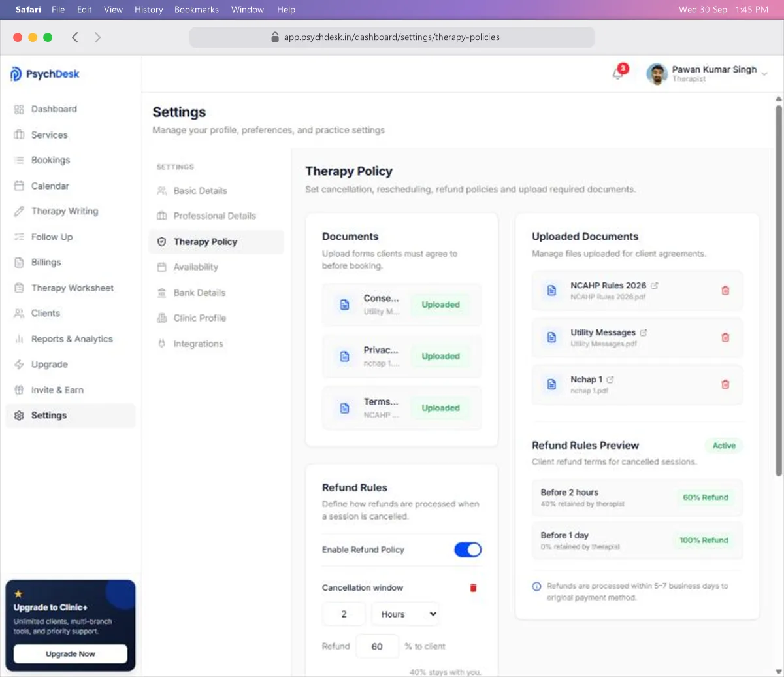
Task: Open the notifications bell
Action: tap(617, 74)
